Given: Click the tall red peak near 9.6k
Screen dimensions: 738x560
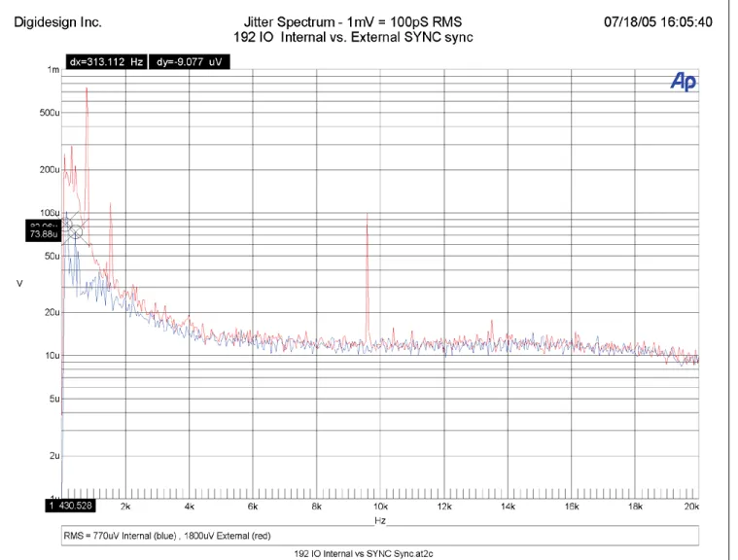Looking at the screenshot, I should 368,278.
